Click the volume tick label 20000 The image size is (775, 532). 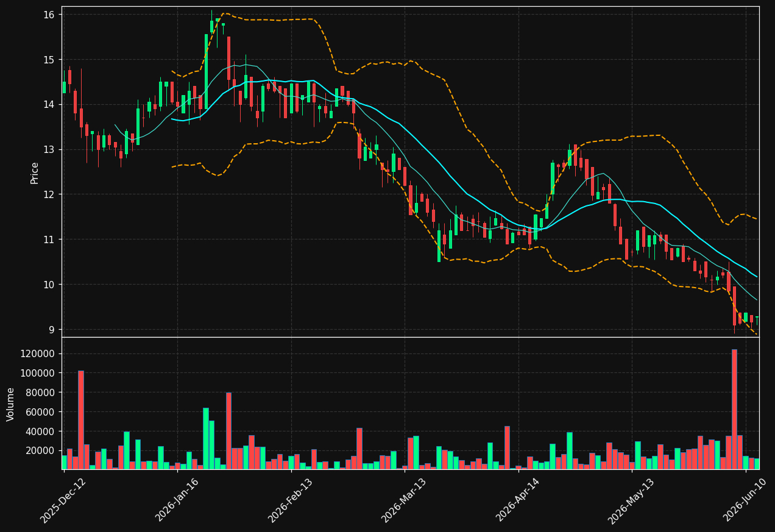[x=41, y=451]
